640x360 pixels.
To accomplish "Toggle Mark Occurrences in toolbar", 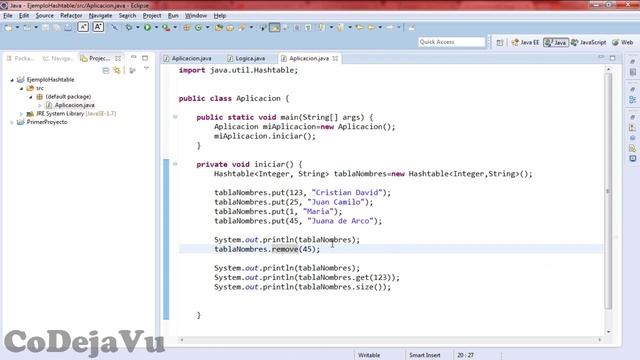I will click(275, 27).
